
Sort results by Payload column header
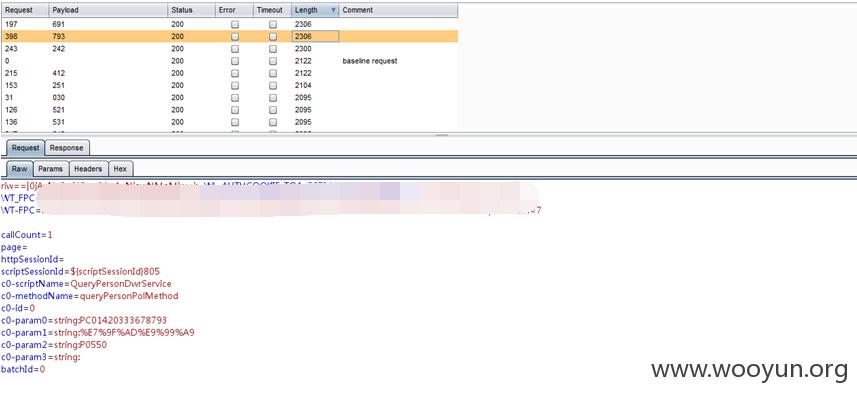tap(108, 10)
